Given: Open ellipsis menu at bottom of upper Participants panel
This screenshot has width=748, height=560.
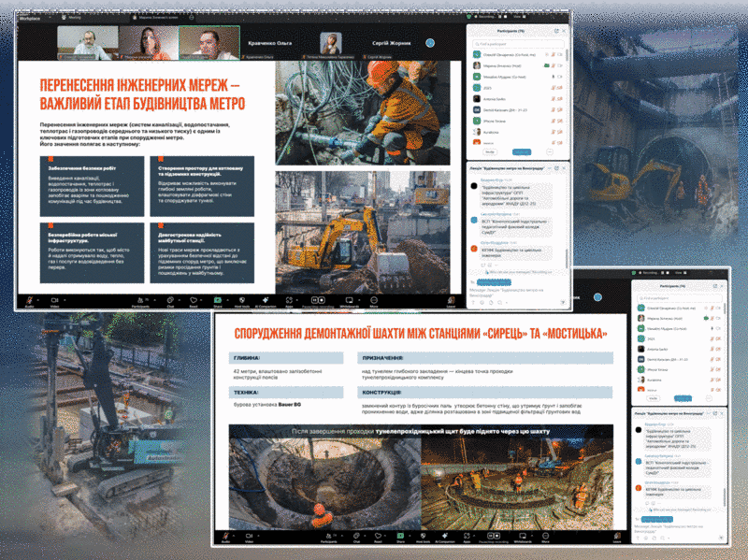Looking at the screenshot, I should 550,151.
